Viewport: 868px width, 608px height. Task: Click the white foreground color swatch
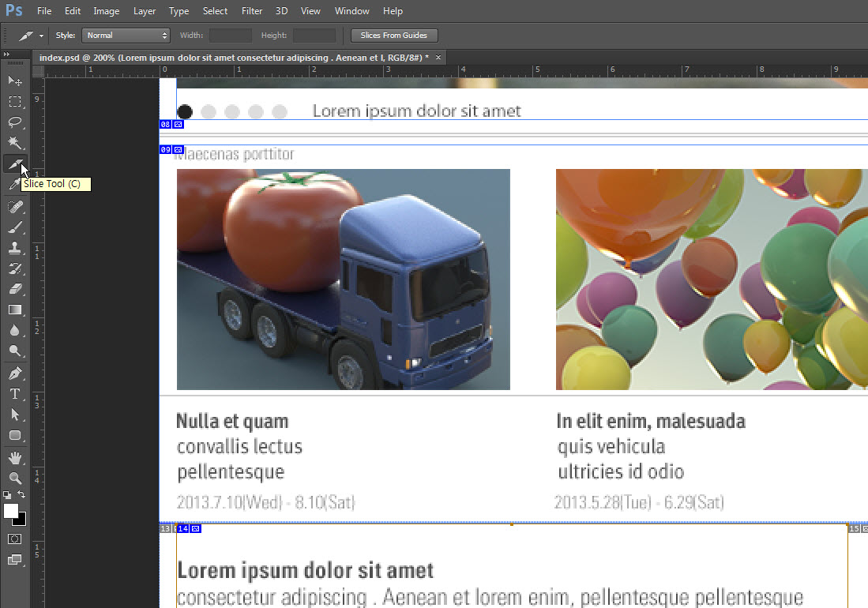(10, 511)
